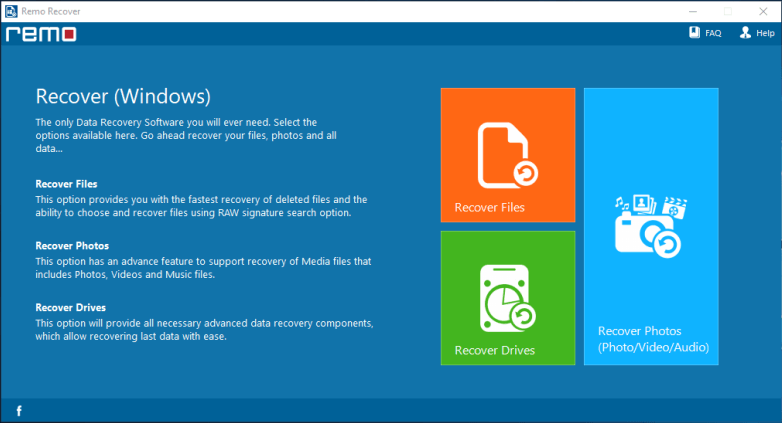Click the disabled maximize window button
The height and width of the screenshot is (423, 782).
[727, 10]
